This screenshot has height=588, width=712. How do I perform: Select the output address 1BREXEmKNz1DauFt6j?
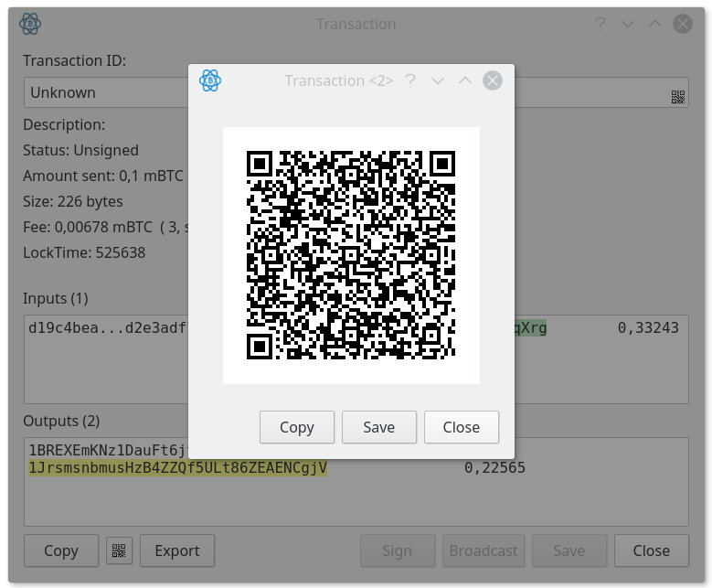pyautogui.click(x=108, y=450)
